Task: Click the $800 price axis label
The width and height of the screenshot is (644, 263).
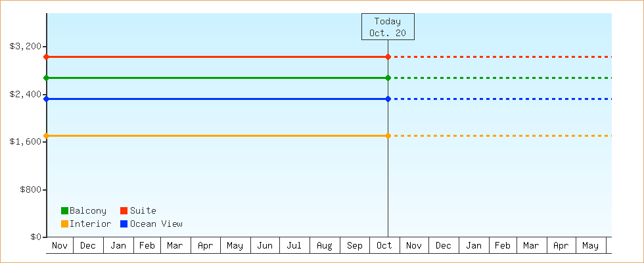Action: point(29,190)
